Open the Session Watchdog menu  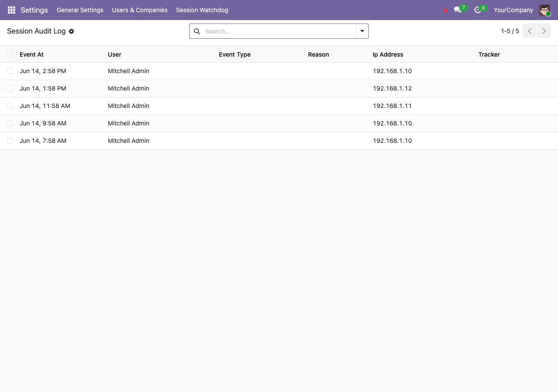point(202,10)
